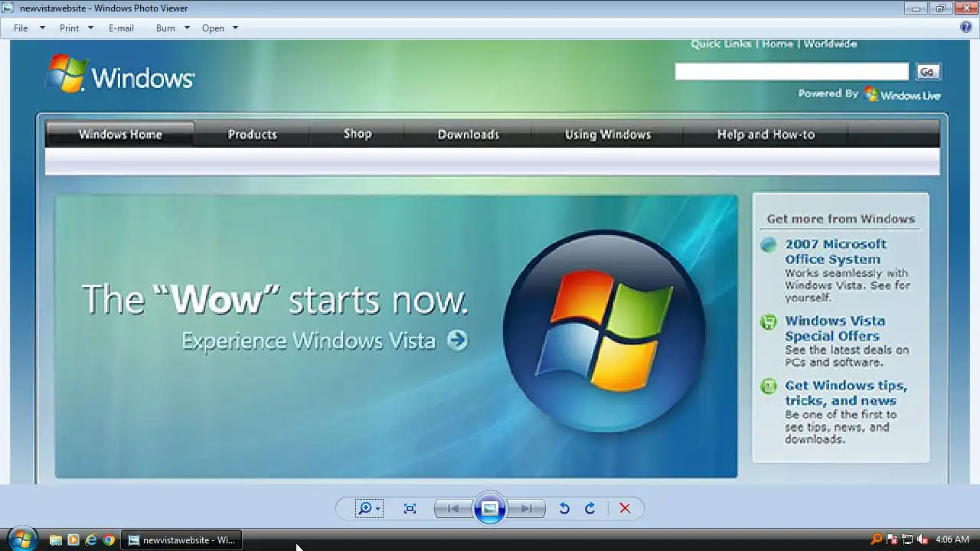Select the newvistawebsite taskbar button
980x551 pixels.
tap(181, 540)
